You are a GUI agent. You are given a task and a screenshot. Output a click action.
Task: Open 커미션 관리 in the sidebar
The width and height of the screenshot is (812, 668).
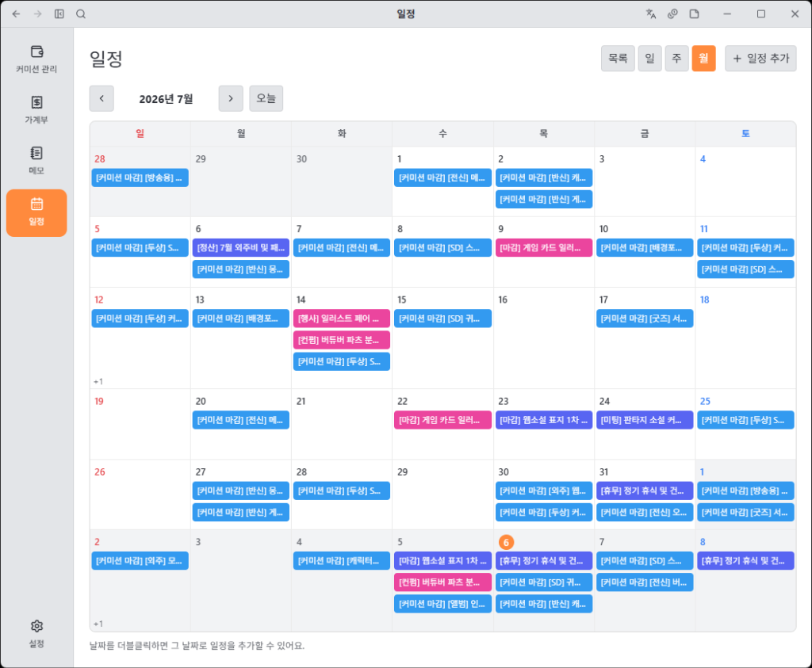point(36,59)
